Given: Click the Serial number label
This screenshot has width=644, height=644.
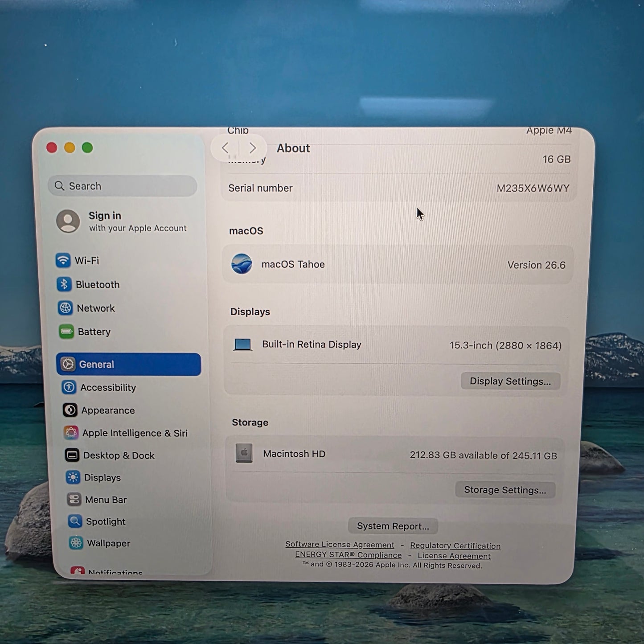Looking at the screenshot, I should coord(260,188).
